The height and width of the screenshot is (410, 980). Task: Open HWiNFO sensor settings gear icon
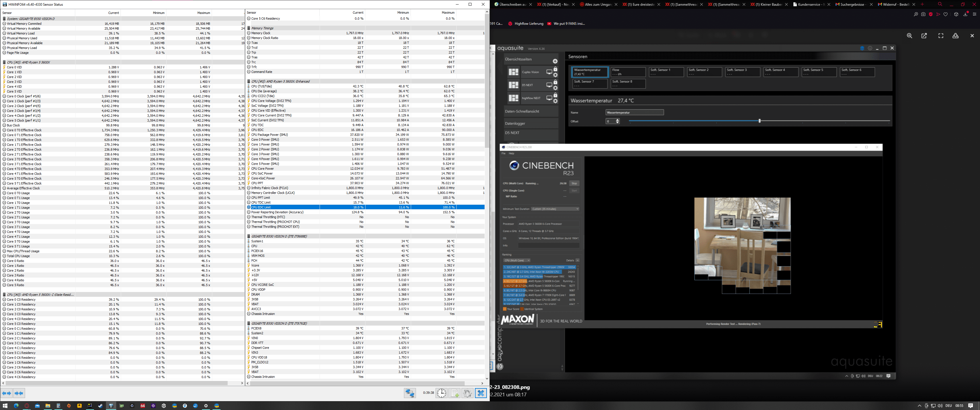point(467,393)
